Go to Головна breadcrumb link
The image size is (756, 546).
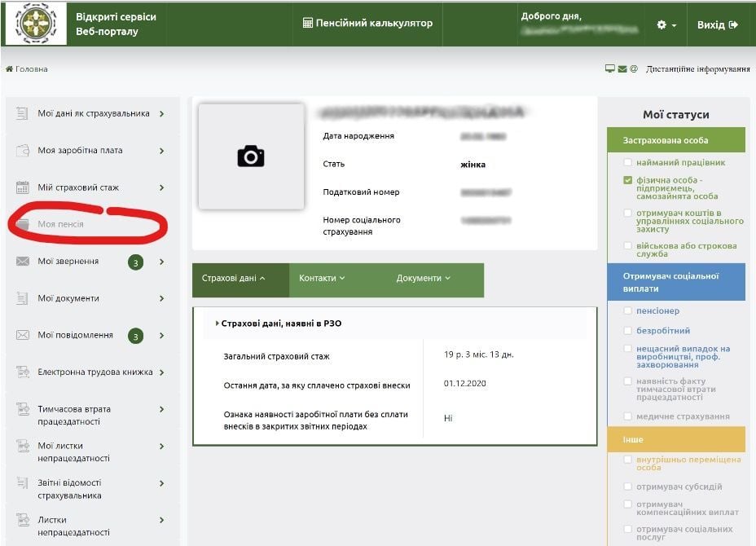click(31, 69)
